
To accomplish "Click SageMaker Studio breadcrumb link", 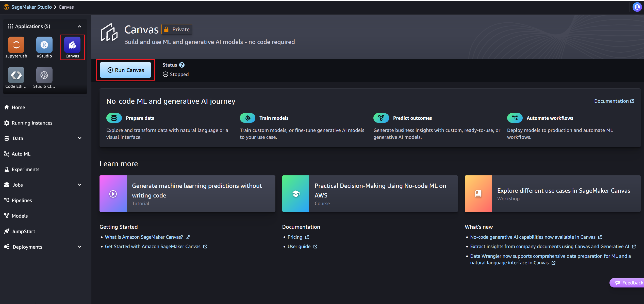I will (31, 7).
